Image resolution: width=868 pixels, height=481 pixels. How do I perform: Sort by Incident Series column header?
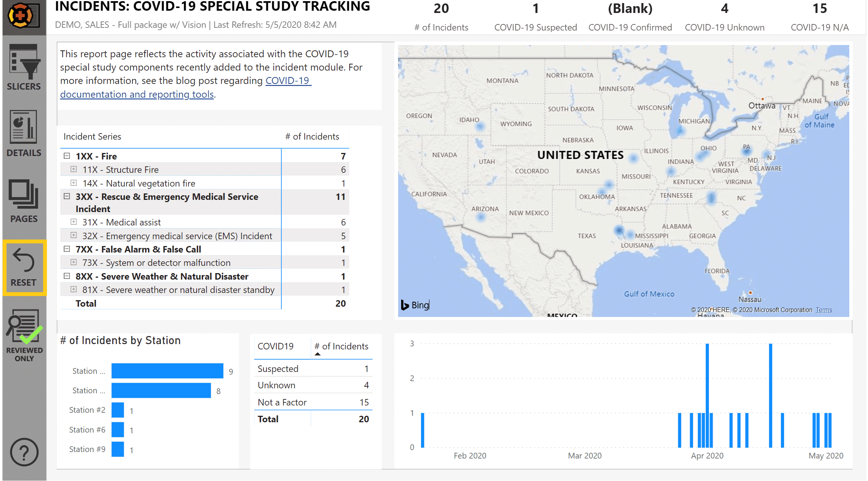coord(92,137)
